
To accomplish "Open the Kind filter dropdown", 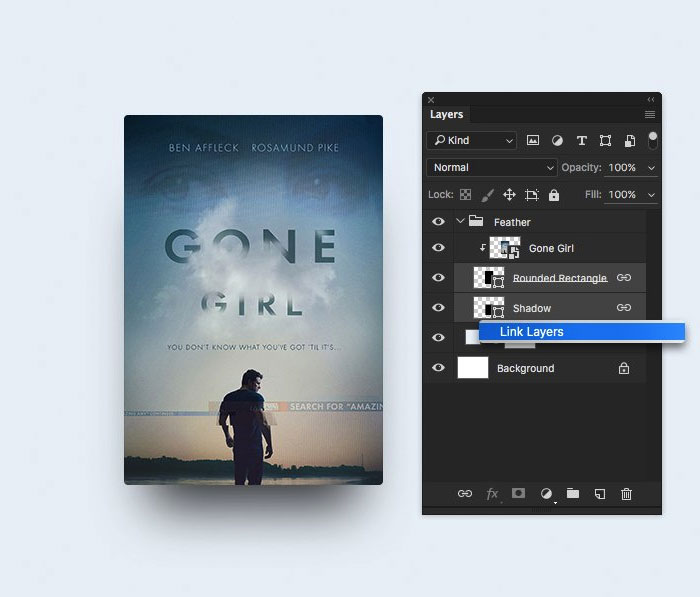I will (x=472, y=141).
